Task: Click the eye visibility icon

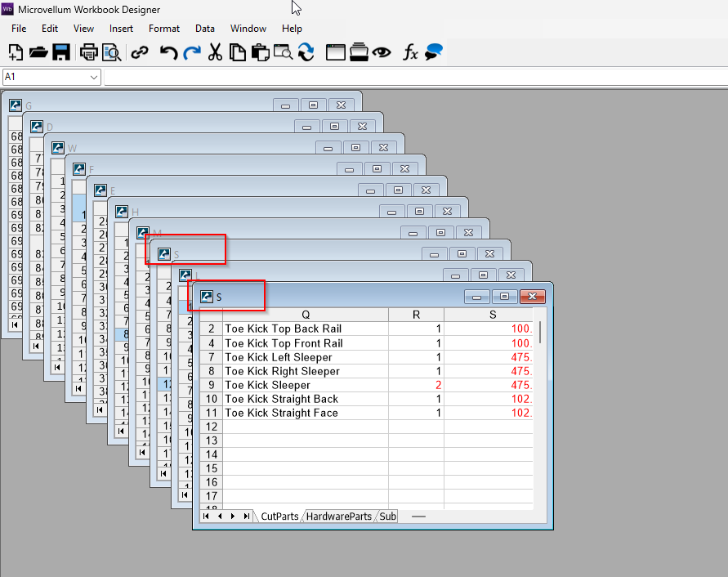Action: click(382, 52)
